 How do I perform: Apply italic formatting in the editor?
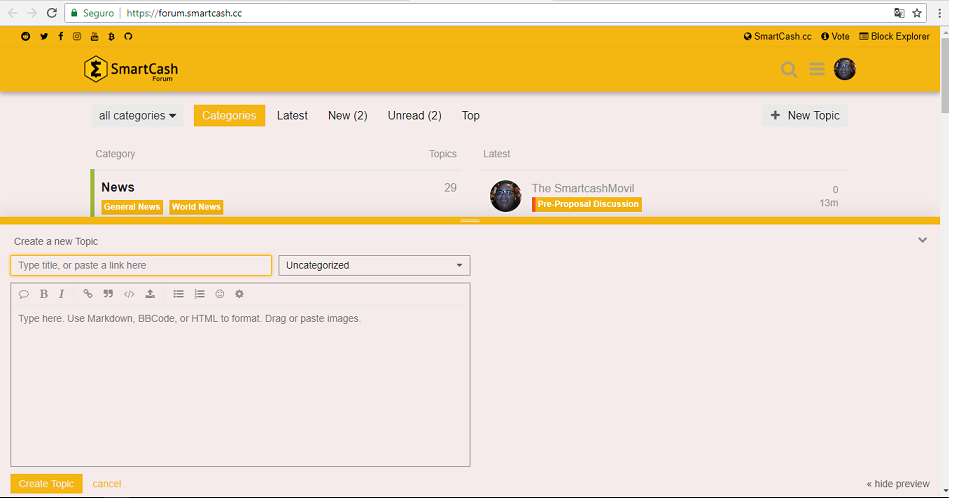62,294
